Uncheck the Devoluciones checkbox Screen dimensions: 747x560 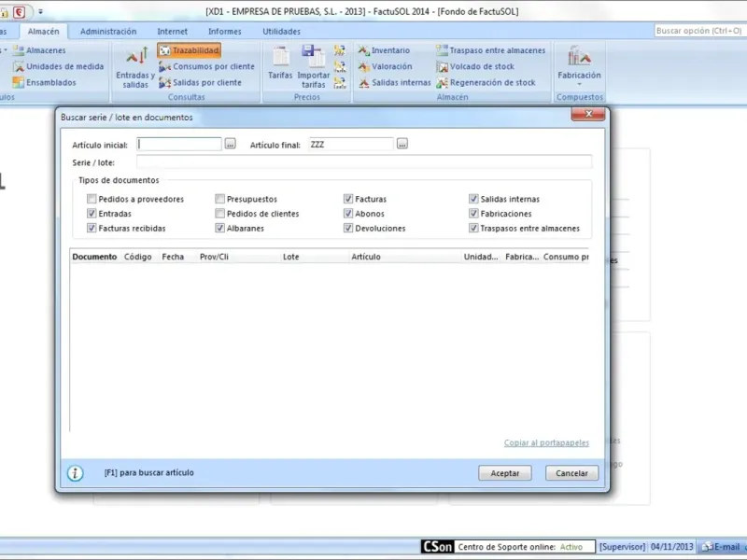tap(348, 228)
